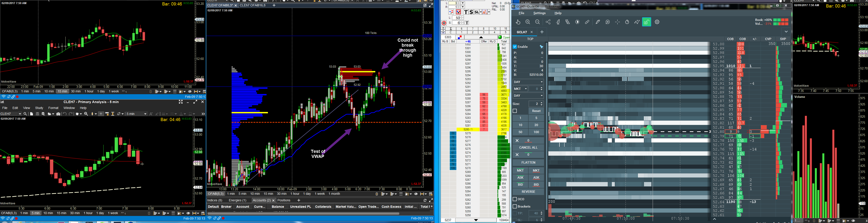Click the Reset button in TCP panel
The image size is (868, 223).
coord(536,111)
